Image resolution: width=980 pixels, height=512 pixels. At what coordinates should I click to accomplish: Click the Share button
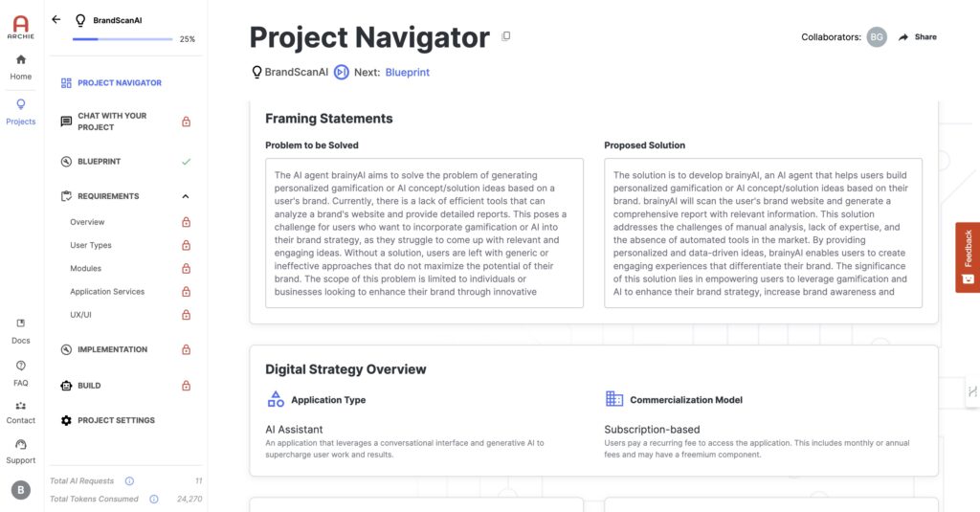(918, 37)
